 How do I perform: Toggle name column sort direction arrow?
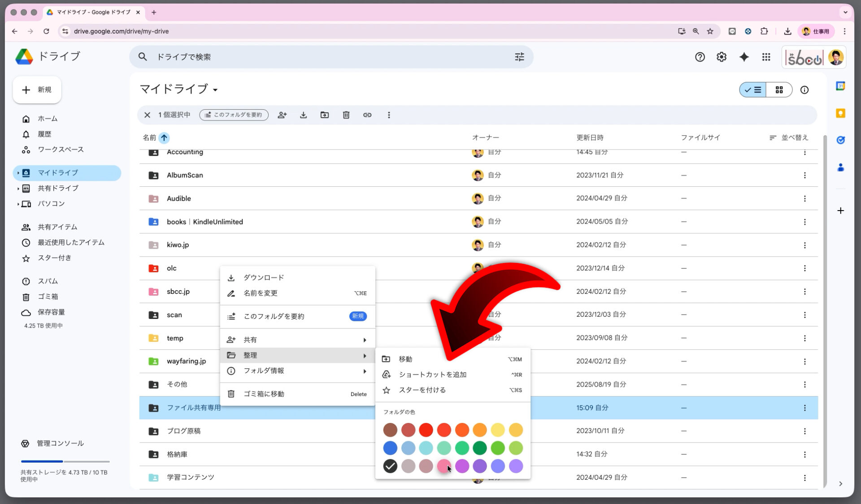click(x=165, y=138)
